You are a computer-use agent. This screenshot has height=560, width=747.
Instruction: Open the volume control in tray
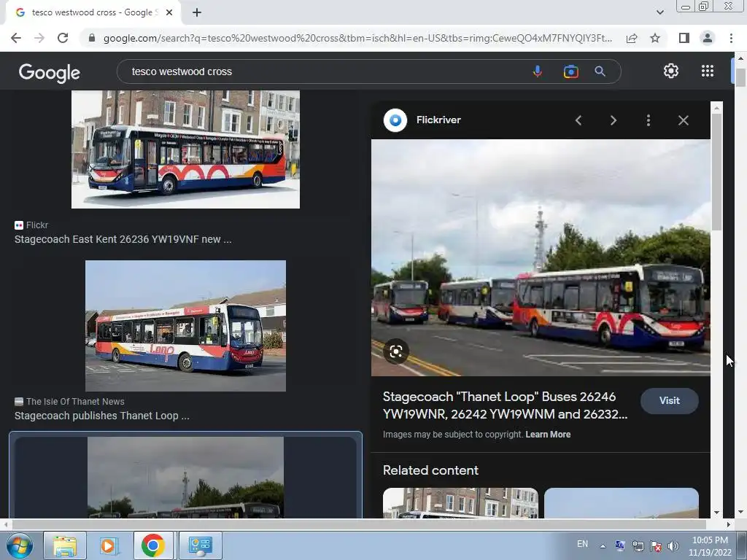673,546
